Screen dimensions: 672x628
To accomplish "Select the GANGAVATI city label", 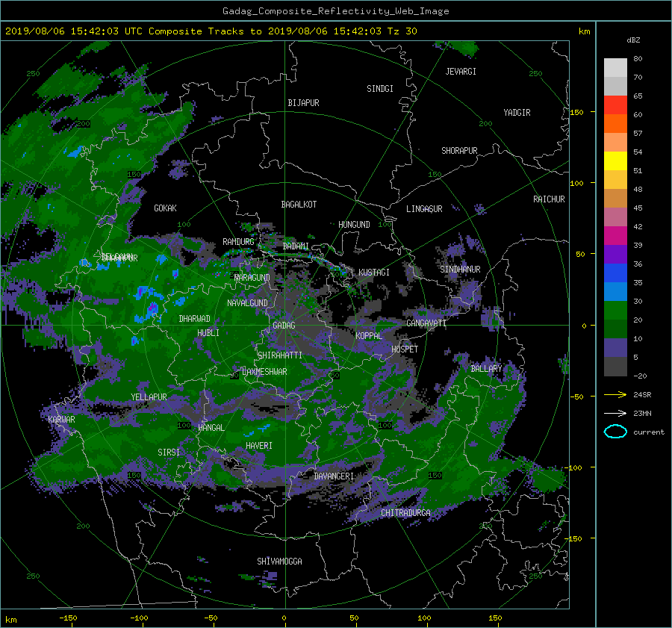I will (426, 323).
